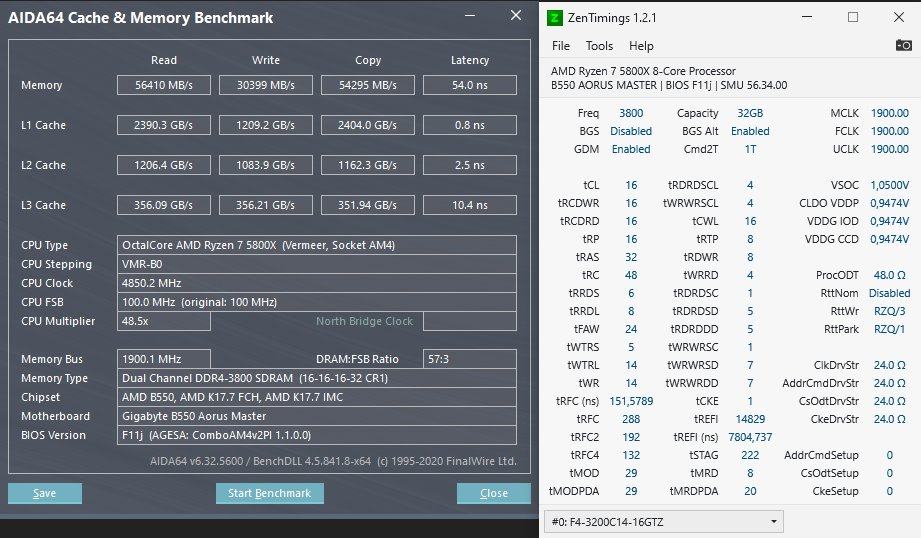Click the Close button in AIDA64
Image resolution: width=921 pixels, height=538 pixels.
point(493,493)
